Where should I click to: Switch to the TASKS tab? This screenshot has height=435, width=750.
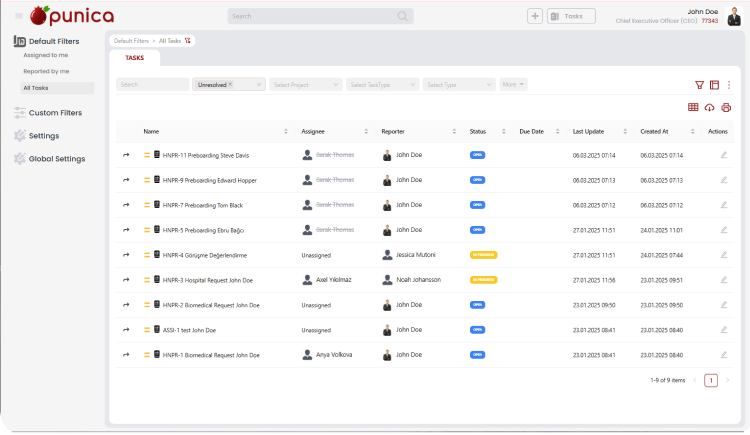point(134,58)
